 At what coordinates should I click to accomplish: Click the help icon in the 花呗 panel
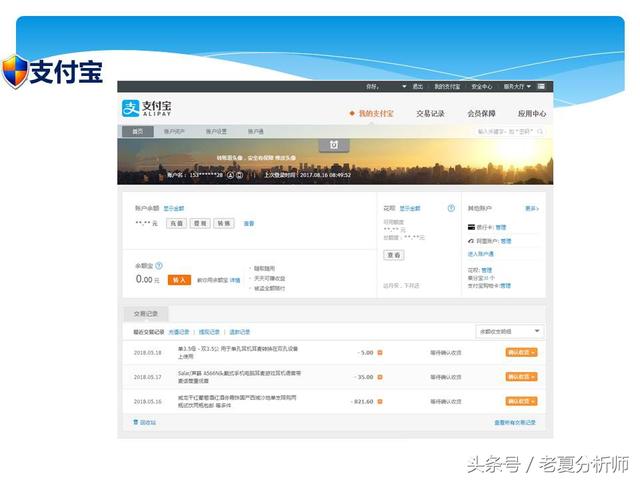[x=451, y=208]
